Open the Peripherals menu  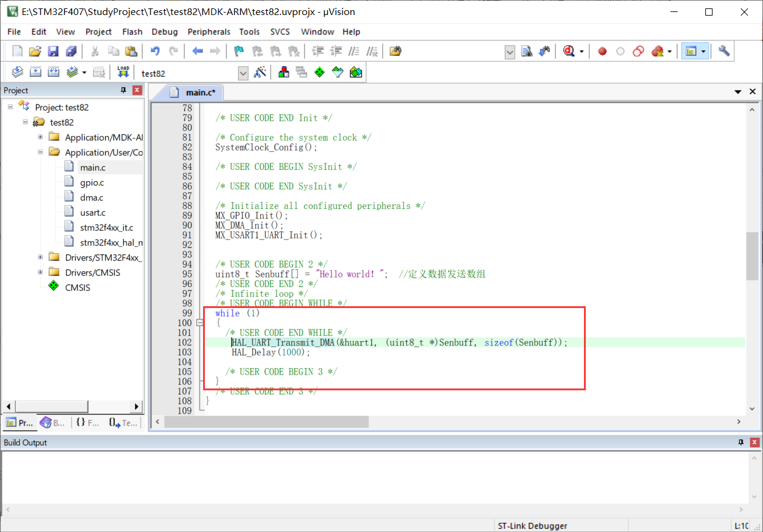(x=208, y=32)
